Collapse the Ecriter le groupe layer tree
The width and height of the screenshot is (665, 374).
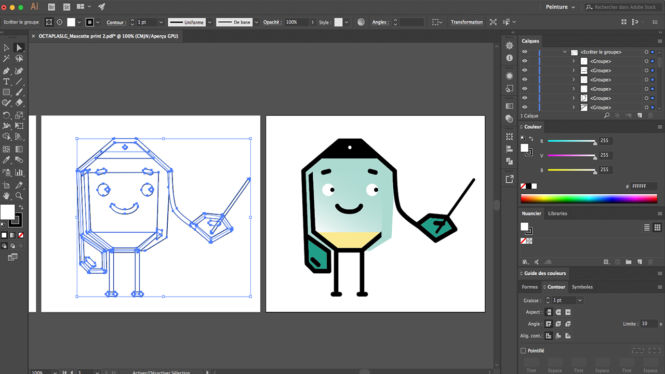pyautogui.click(x=564, y=52)
